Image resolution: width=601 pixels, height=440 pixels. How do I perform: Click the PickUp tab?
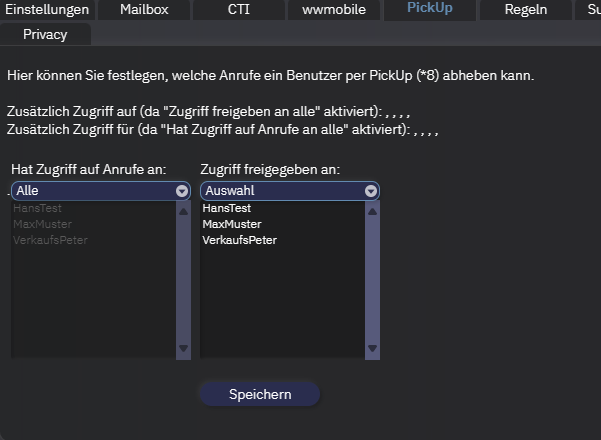(x=429, y=9)
